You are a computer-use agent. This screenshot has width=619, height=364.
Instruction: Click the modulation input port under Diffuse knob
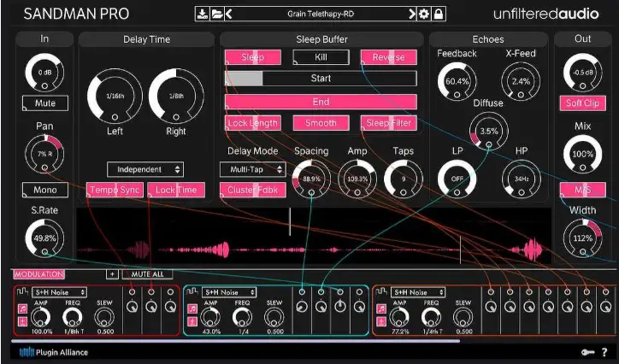(x=489, y=144)
